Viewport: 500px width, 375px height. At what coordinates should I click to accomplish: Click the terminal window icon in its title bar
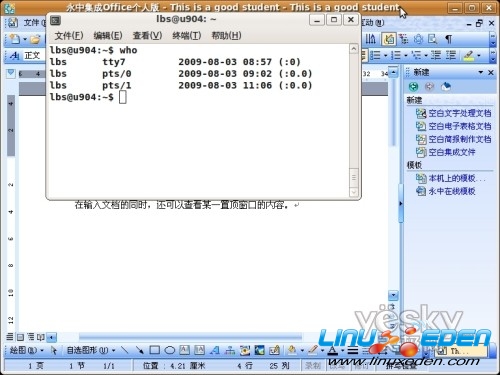point(55,21)
